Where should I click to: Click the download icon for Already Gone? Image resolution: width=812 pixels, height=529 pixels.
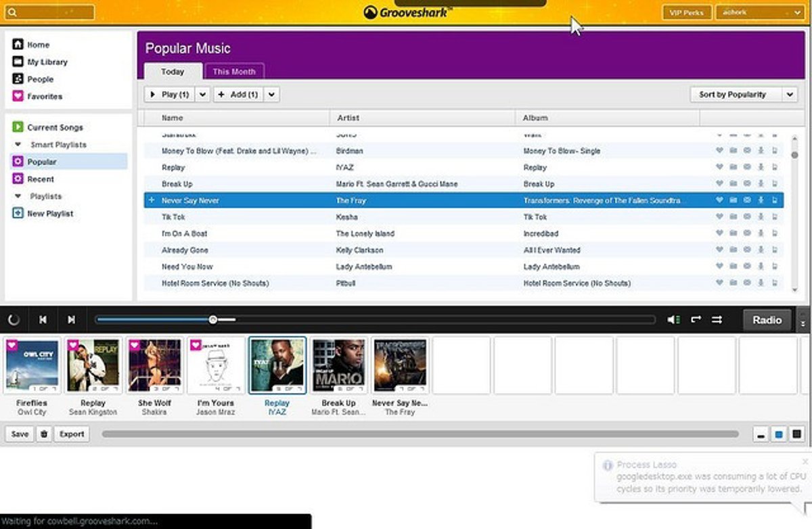coord(761,250)
